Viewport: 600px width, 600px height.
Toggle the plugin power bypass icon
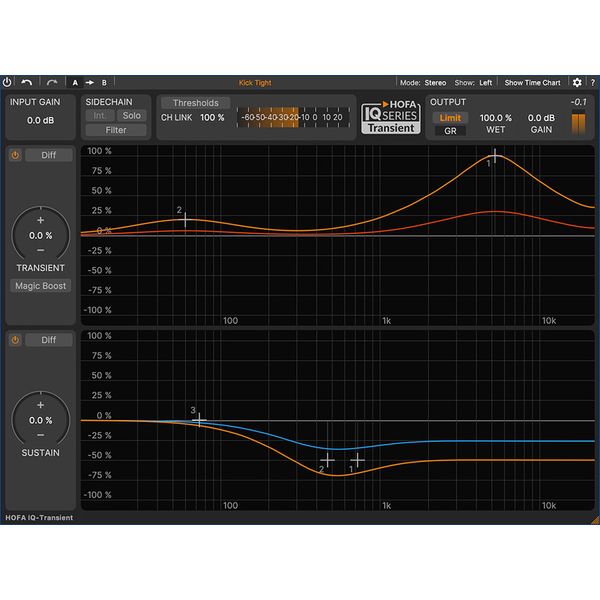(7, 82)
